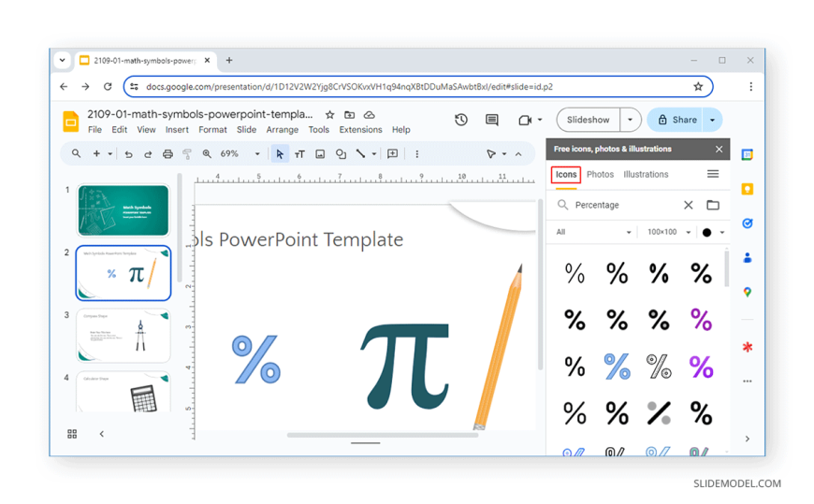Switch to the Photos tab
This screenshot has height=504, width=814.
pyautogui.click(x=600, y=175)
